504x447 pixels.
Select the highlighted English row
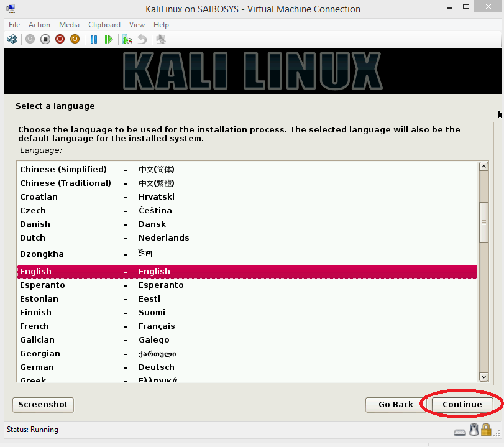247,272
